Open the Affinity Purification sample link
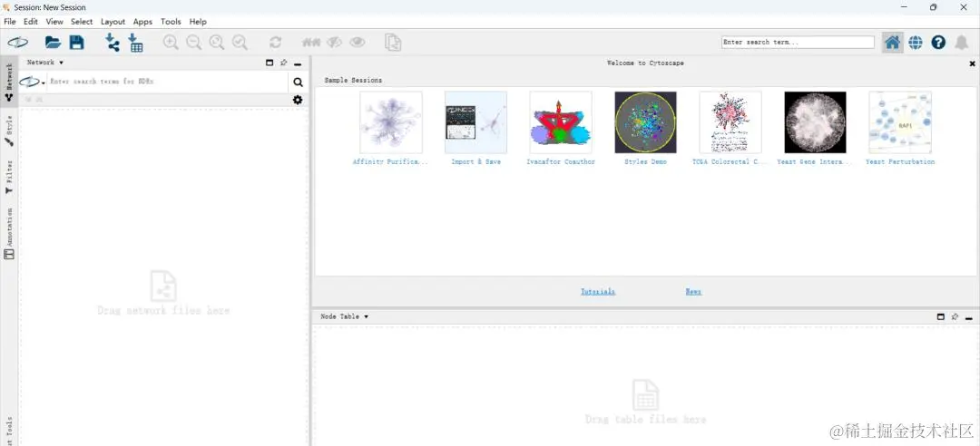980x446 pixels. (390, 161)
